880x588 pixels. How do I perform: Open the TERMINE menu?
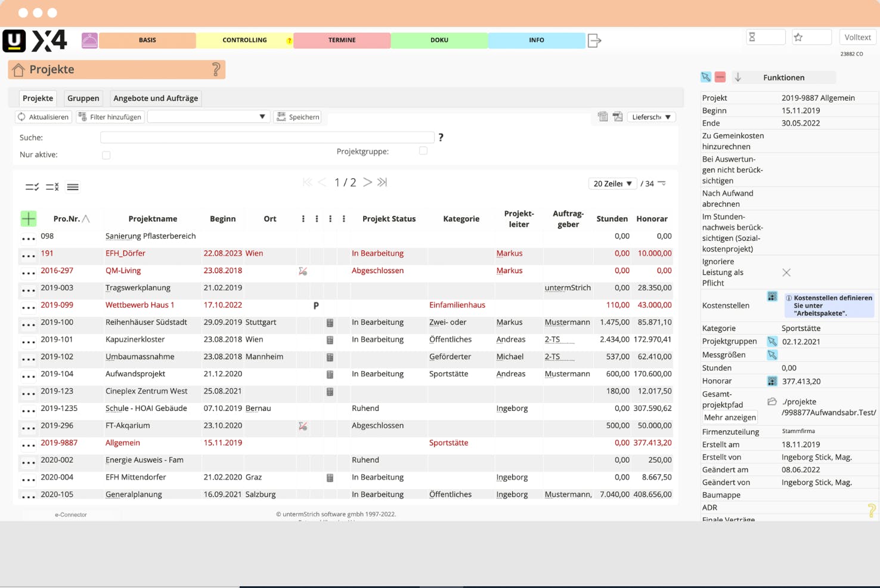(342, 41)
